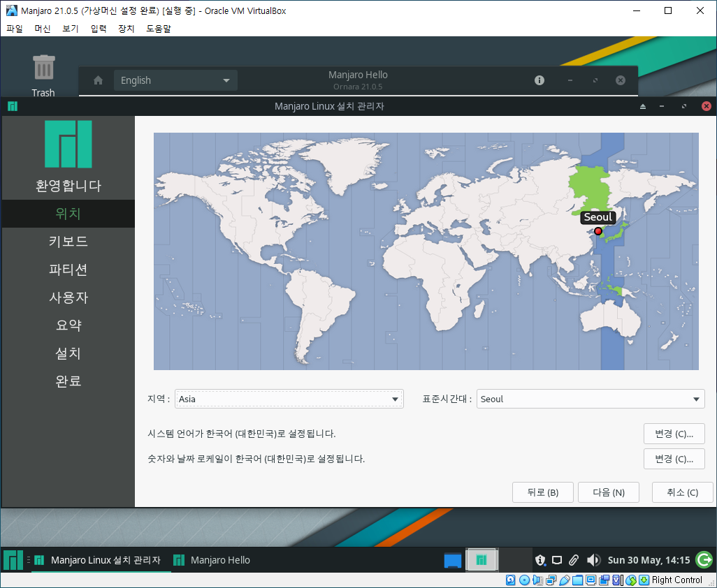Click the 다음 (N) button
The image size is (717, 588).
609,492
